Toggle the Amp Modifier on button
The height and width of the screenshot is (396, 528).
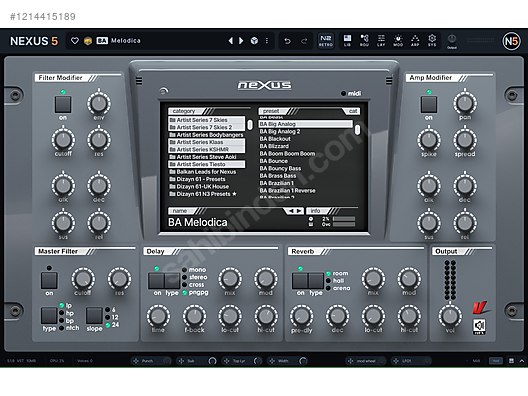click(429, 104)
